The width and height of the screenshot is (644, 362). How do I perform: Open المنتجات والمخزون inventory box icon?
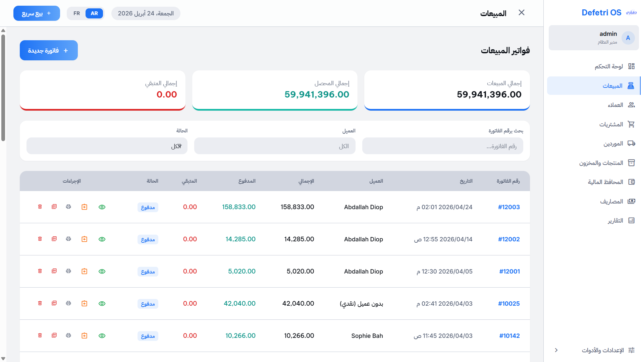632,163
